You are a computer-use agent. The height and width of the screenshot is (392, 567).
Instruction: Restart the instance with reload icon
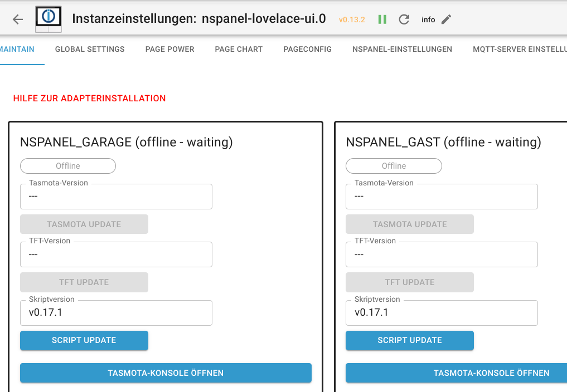[x=404, y=19]
